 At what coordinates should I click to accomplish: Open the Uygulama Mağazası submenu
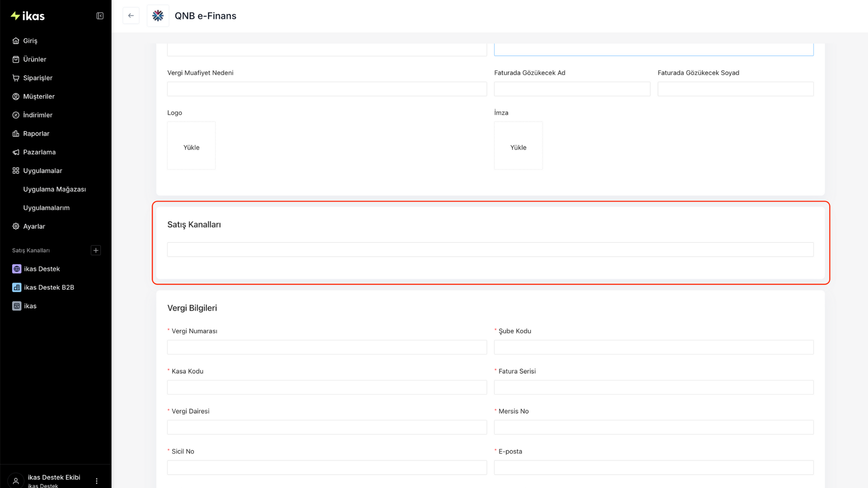56,189
